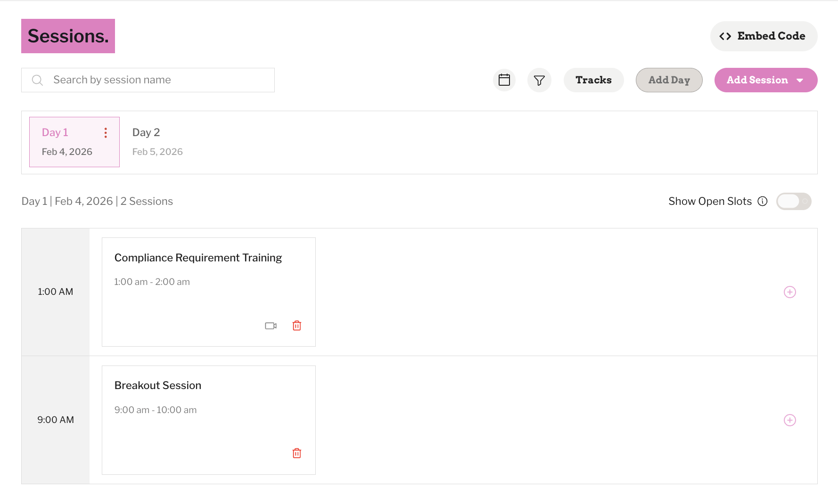Click the Show Open Slots info icon
The width and height of the screenshot is (838, 504).
763,201
